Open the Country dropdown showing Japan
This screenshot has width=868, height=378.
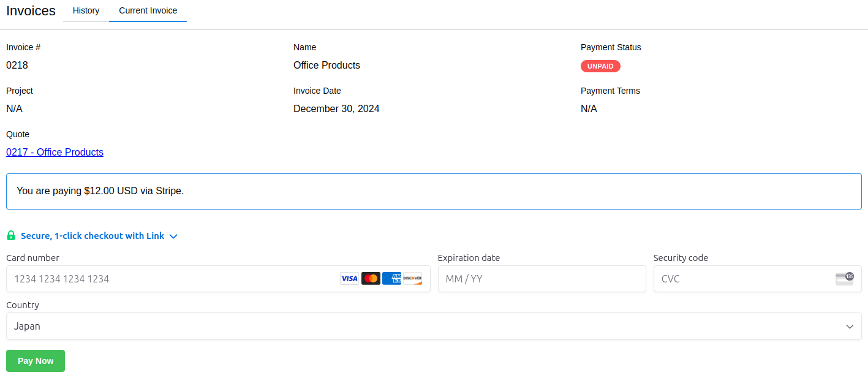pyautogui.click(x=434, y=327)
